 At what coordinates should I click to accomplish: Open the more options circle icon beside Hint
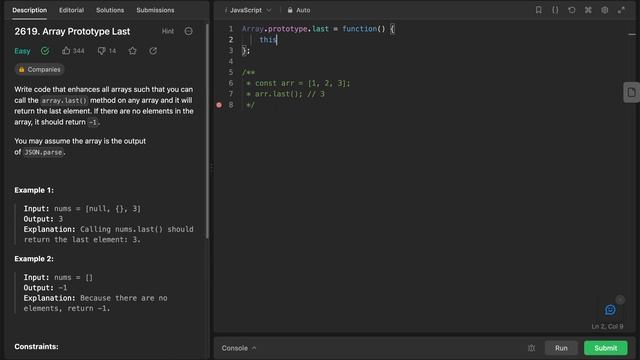tap(189, 31)
